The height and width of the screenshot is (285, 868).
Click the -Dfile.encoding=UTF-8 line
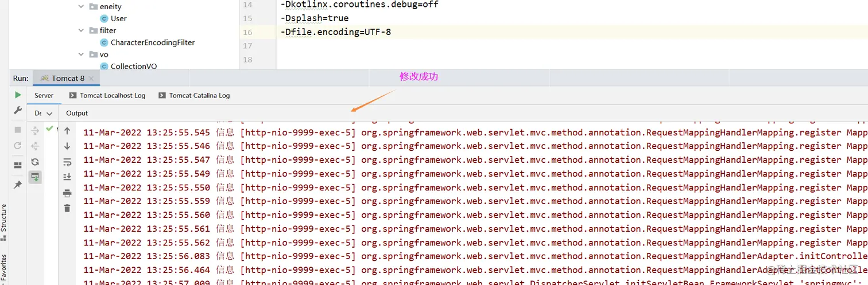point(336,32)
